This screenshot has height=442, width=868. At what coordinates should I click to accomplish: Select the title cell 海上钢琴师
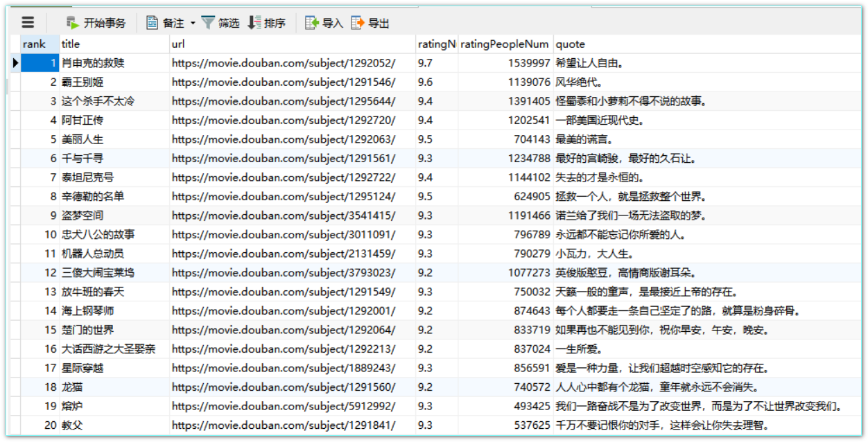(114, 311)
